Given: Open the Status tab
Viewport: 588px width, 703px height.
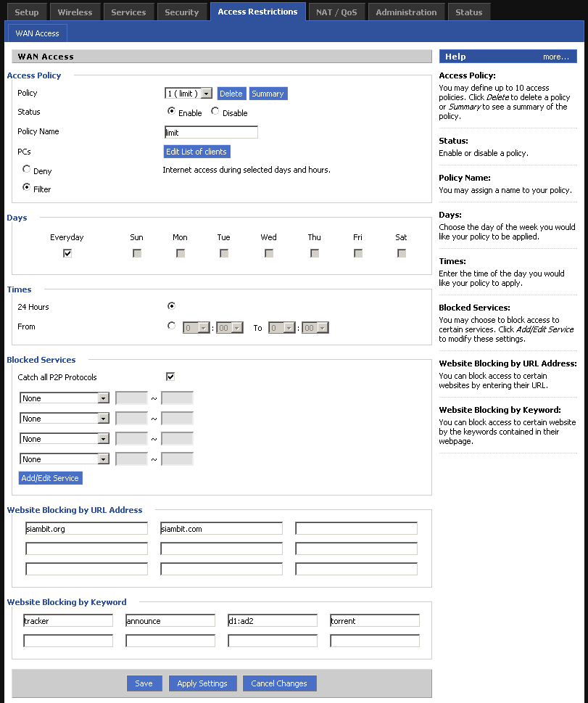Looking at the screenshot, I should click(469, 12).
